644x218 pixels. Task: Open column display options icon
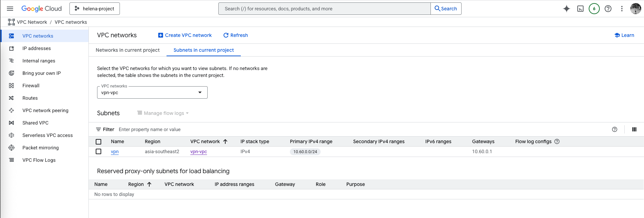pyautogui.click(x=634, y=129)
